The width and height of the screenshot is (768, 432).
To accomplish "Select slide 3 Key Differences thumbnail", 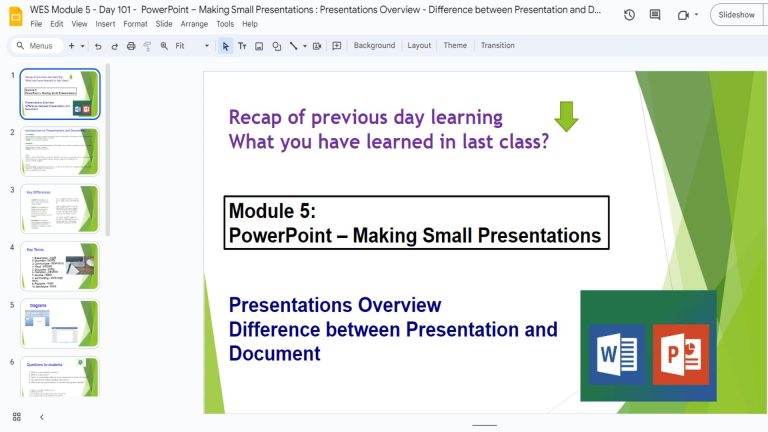I will (60, 209).
